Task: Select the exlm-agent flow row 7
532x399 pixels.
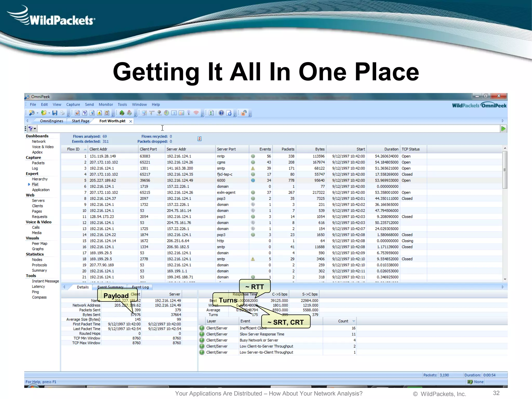Action: tap(282, 192)
